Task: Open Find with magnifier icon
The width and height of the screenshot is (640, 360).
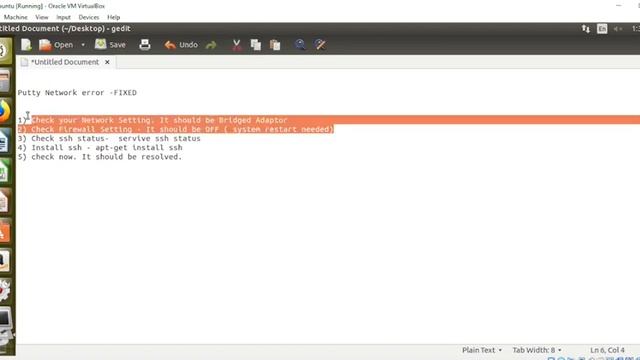Action: (x=300, y=44)
